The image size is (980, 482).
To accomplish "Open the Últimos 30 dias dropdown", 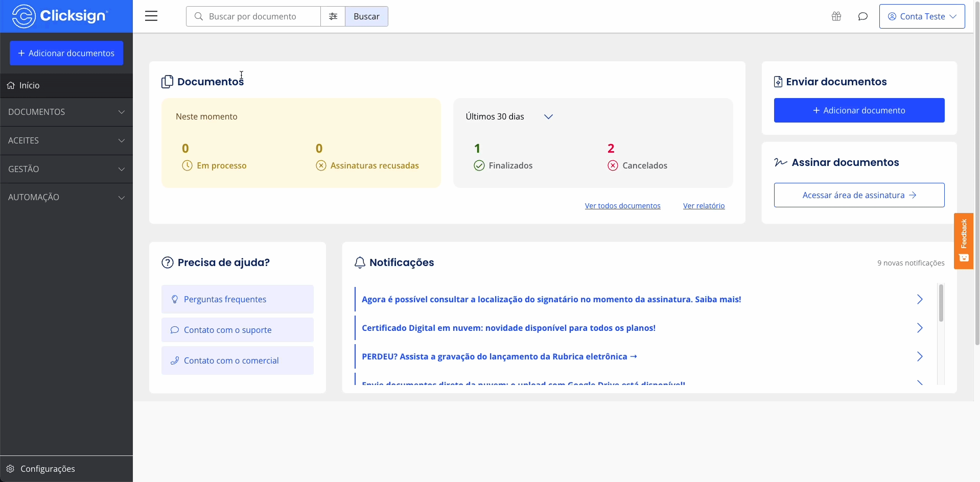I will click(509, 116).
